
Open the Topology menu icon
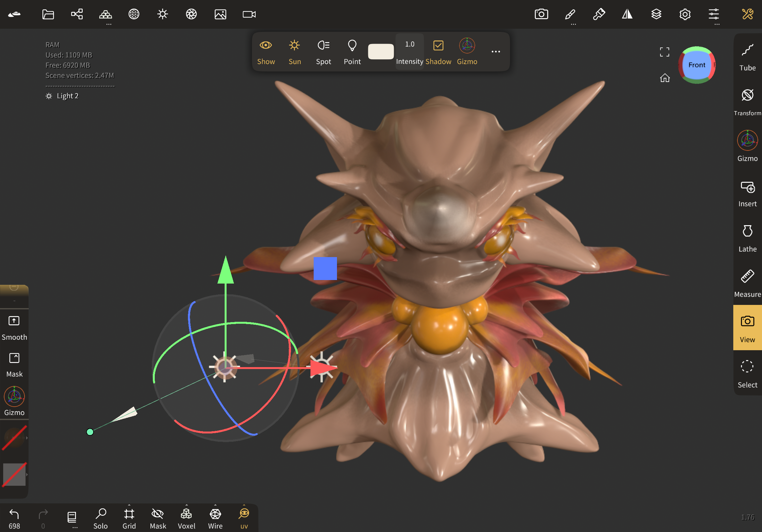pyautogui.click(x=106, y=14)
